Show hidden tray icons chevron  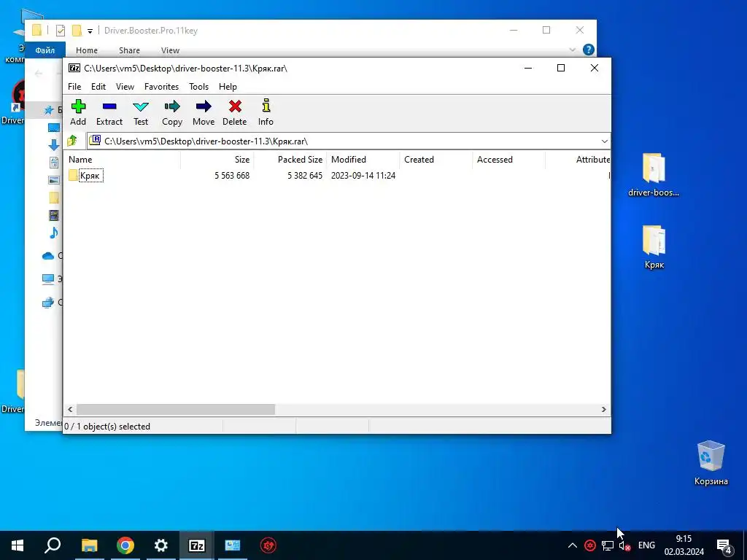point(573,545)
